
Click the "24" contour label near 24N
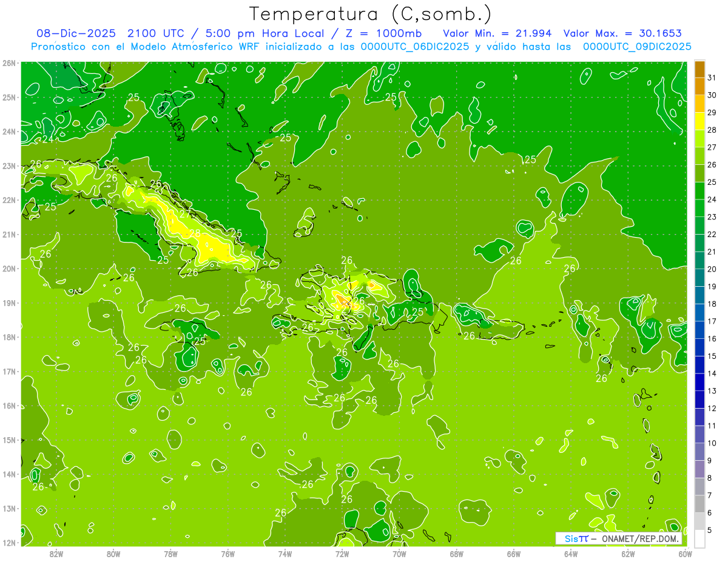47,139
